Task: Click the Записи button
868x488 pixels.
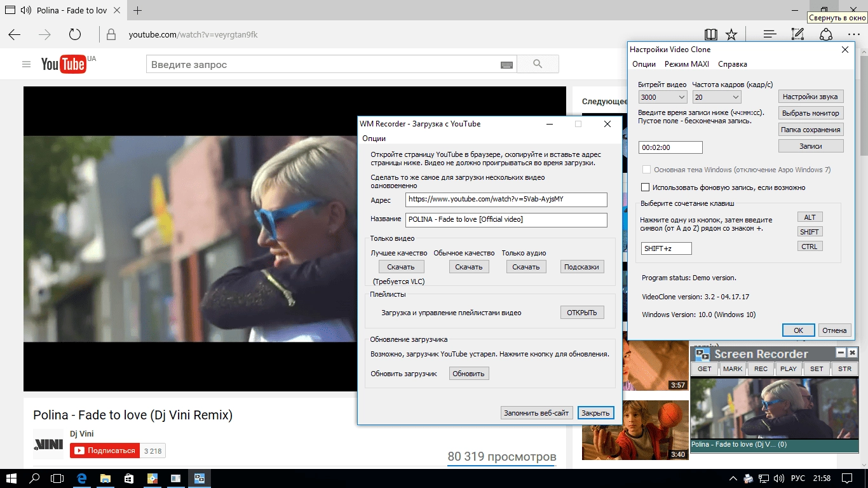Action: point(811,146)
